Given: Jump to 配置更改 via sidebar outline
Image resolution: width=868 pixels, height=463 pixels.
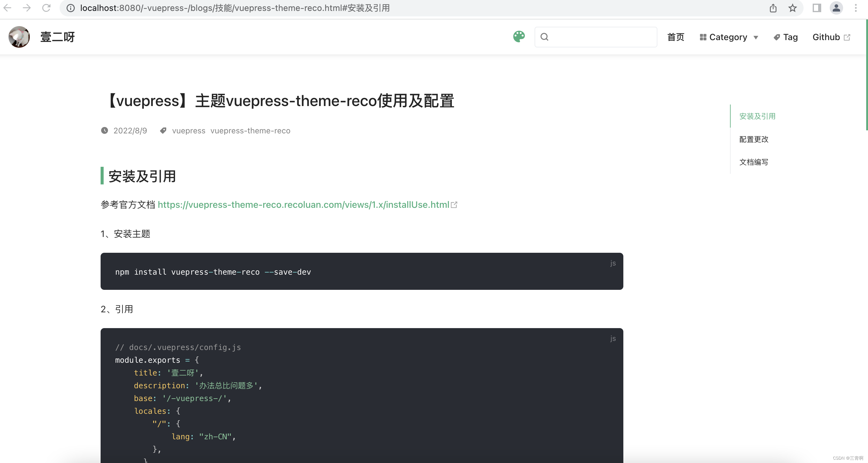Looking at the screenshot, I should coord(754,139).
